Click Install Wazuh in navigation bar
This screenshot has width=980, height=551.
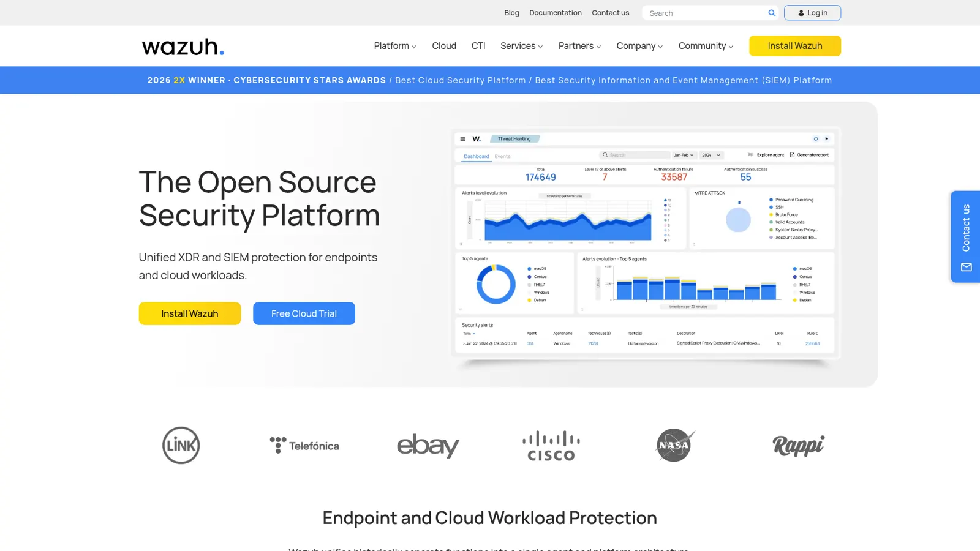point(795,46)
